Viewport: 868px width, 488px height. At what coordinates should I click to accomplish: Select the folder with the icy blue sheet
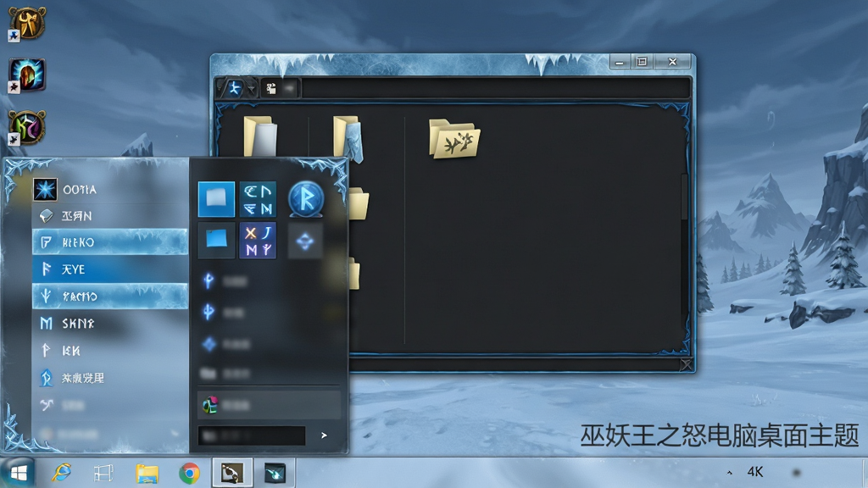point(348,138)
